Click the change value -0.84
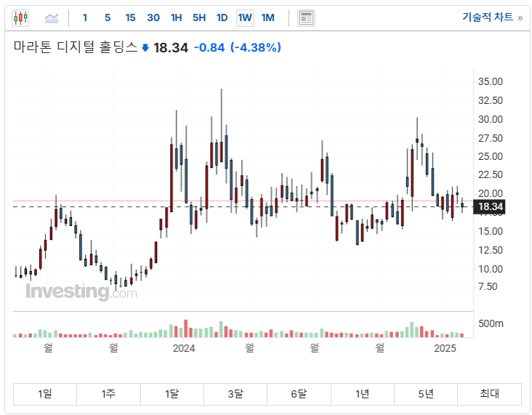The image size is (532, 415). coord(209,47)
